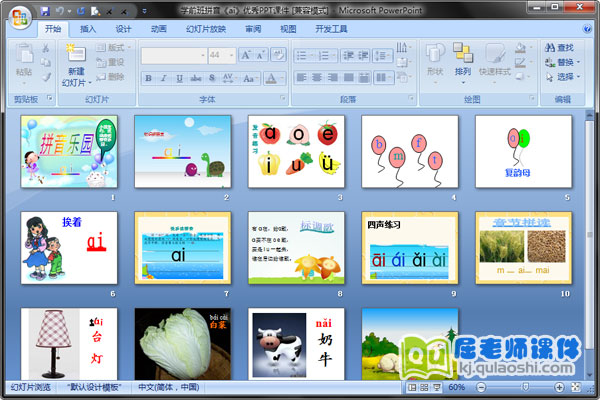Click the Grow Font icon (large A)
This screenshot has height=400, width=600.
[x=245, y=56]
